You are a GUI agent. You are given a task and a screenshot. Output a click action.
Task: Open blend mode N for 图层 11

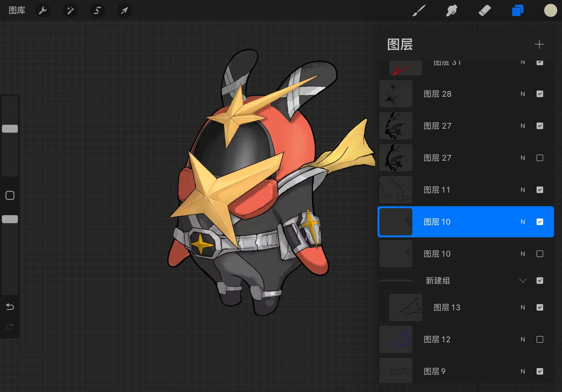click(523, 190)
